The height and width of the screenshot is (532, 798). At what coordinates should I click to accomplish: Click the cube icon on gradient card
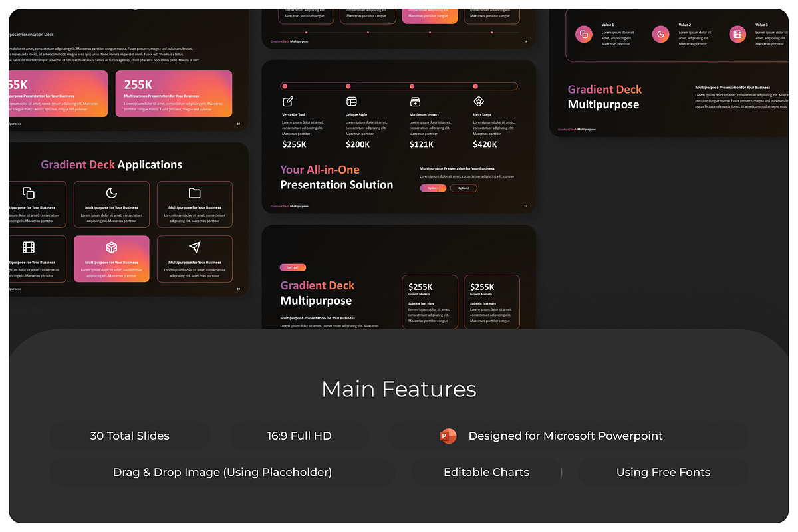(112, 247)
